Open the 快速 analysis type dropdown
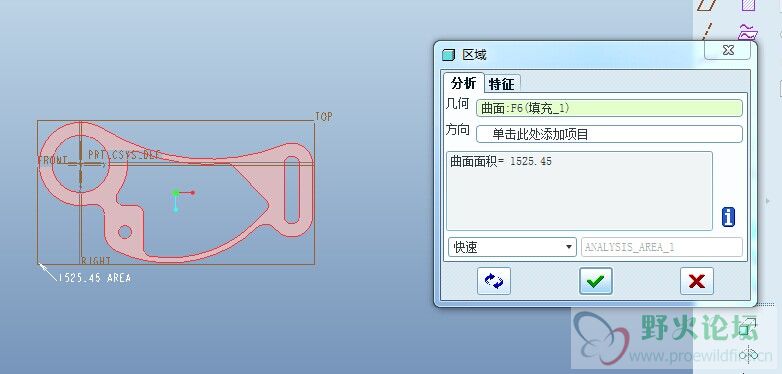The width and height of the screenshot is (782, 374). tap(512, 247)
